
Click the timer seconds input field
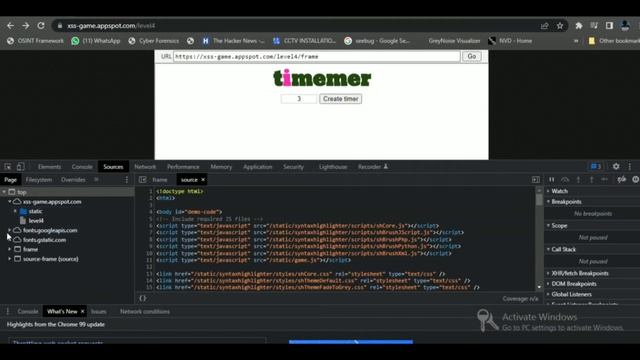299,99
